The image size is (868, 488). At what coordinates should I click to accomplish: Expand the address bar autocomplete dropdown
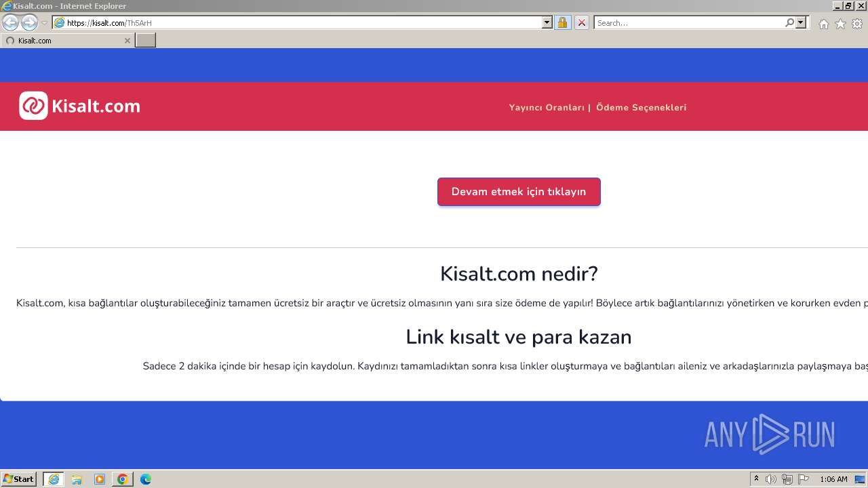pos(547,23)
